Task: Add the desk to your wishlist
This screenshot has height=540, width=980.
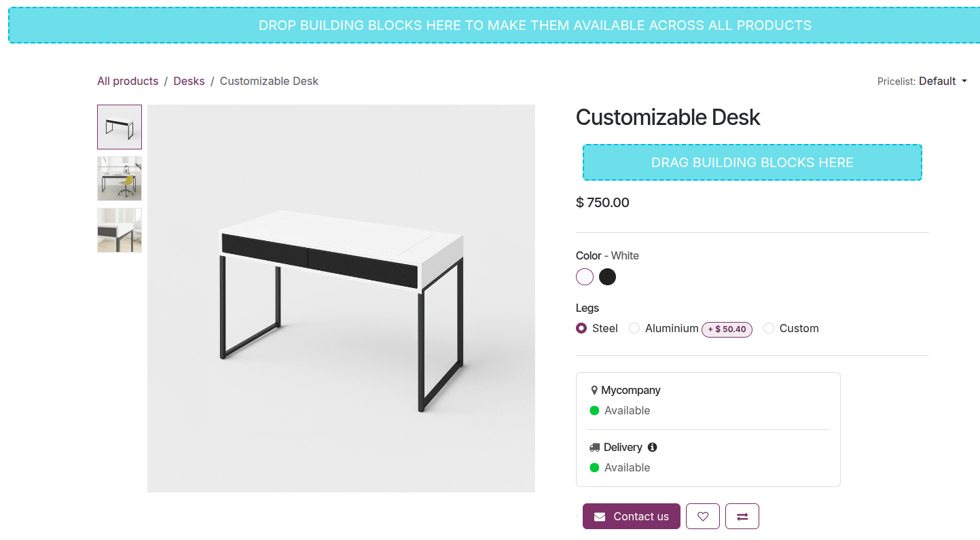Action: [703, 516]
